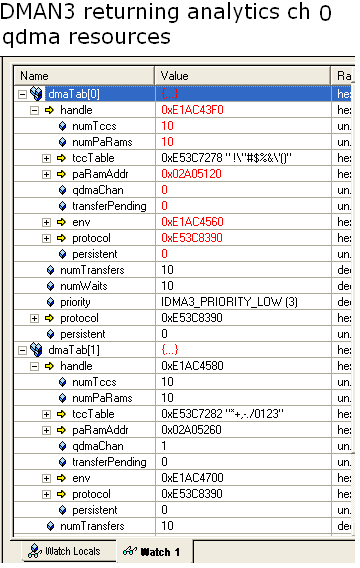Image resolution: width=360 pixels, height=568 pixels.
Task: Collapse the dmaTab[0] tree node
Action: [22, 94]
